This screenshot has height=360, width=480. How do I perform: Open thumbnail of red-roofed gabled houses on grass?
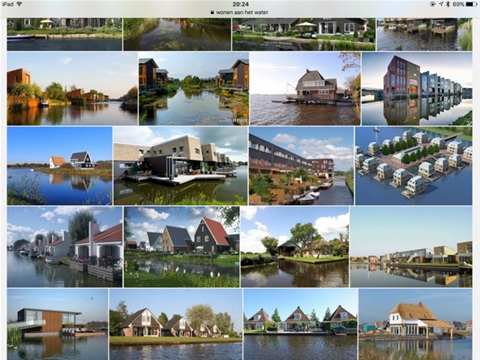coord(182,247)
